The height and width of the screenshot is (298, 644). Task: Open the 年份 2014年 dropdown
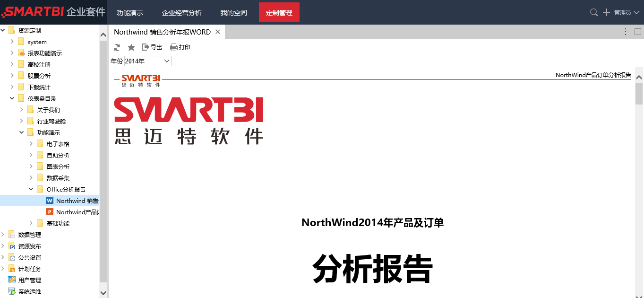point(148,61)
